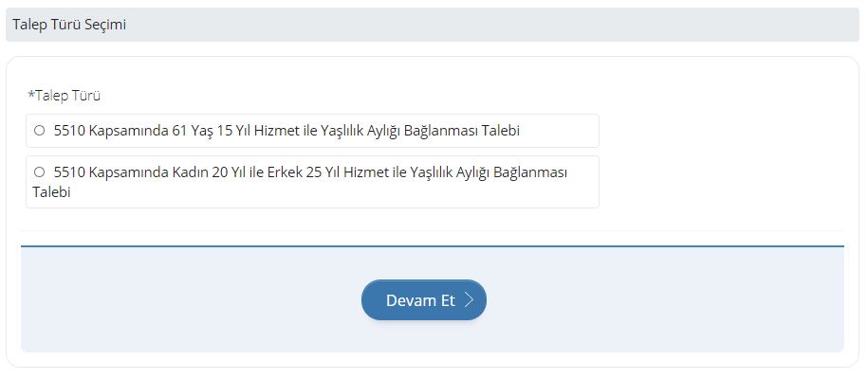
Task: Click the 61 Yaş 15 Yıl Hizmet option text
Action: [x=286, y=131]
